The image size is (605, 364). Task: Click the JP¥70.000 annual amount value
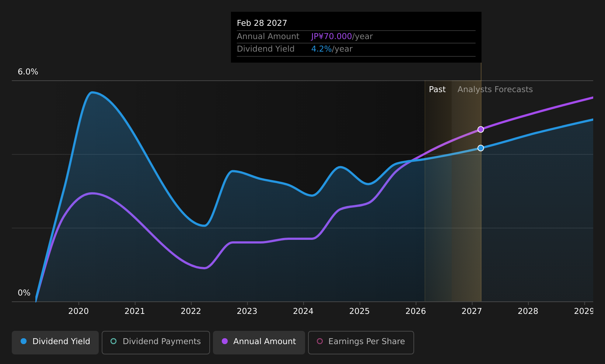click(332, 36)
